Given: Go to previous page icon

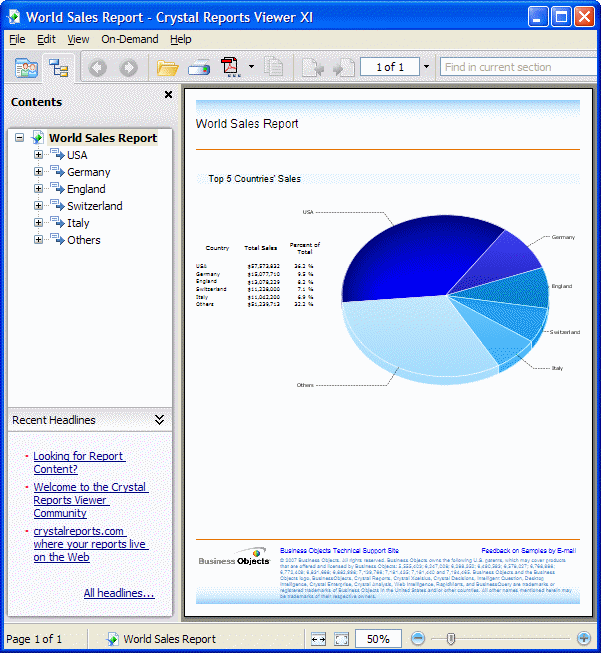Looking at the screenshot, I should tap(313, 67).
